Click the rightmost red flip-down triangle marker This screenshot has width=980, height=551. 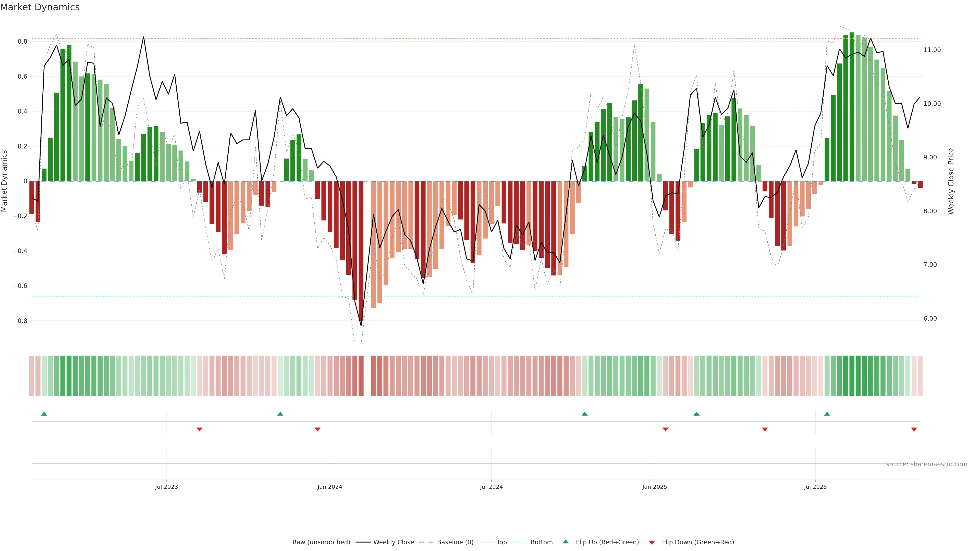click(x=914, y=429)
